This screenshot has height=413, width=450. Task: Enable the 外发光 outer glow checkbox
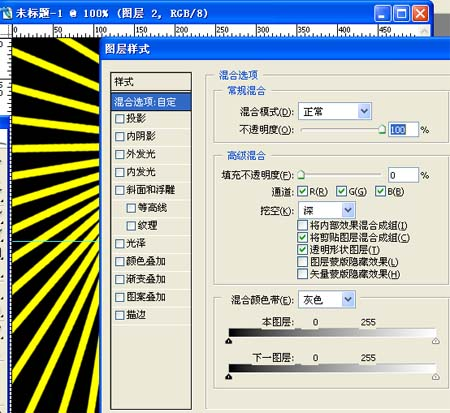119,155
